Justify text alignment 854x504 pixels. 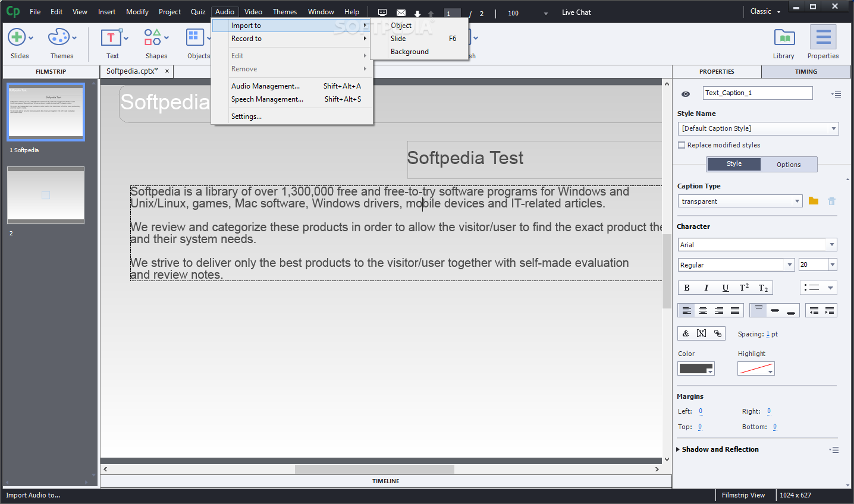(x=735, y=310)
